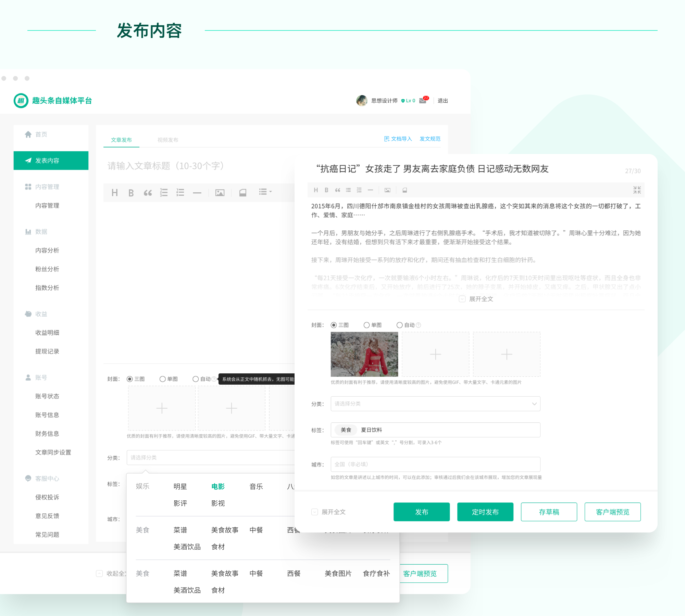Click 退出 to log out
This screenshot has width=685, height=616.
443,101
